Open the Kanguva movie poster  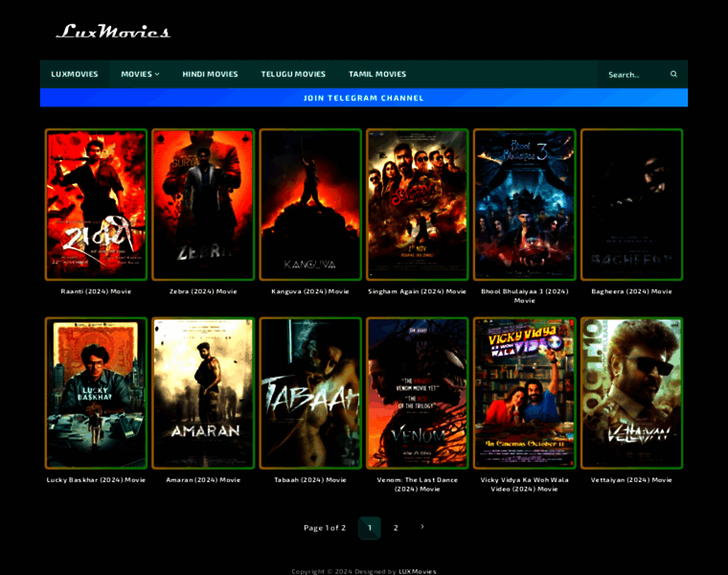[310, 204]
